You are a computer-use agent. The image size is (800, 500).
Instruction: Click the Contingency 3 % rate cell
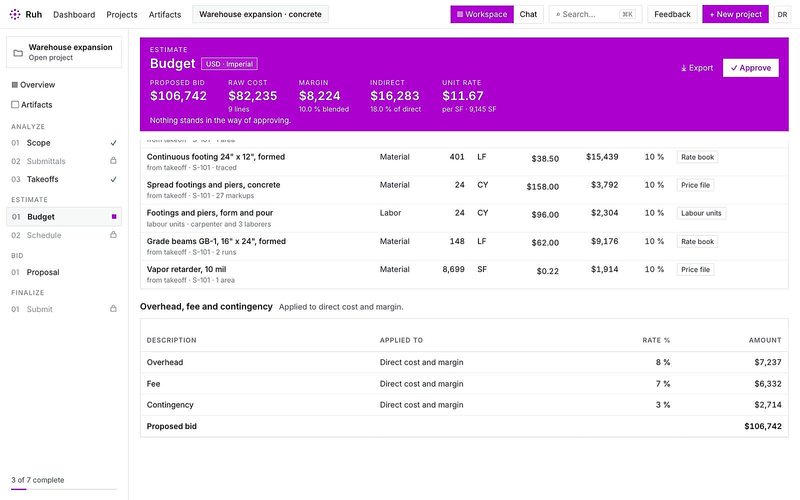click(663, 405)
